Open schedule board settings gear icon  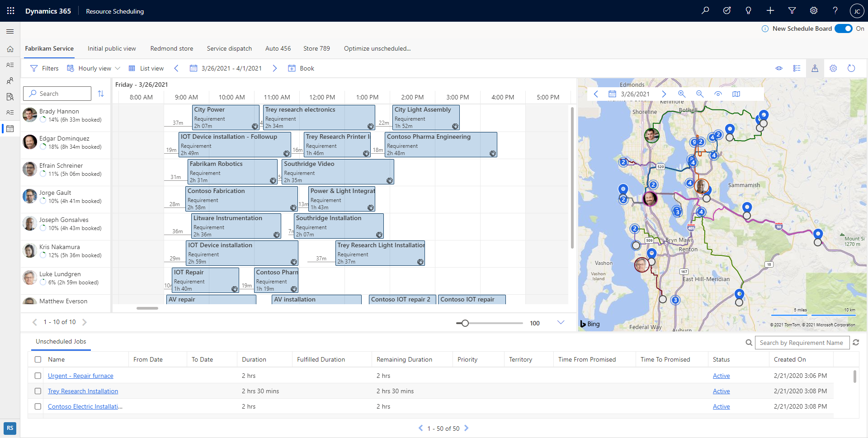pyautogui.click(x=833, y=68)
